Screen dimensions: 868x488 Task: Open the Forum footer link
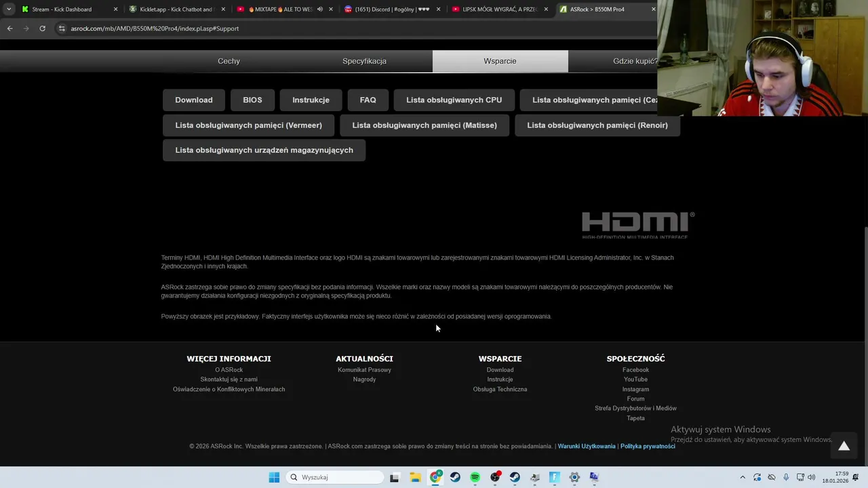(635, 399)
